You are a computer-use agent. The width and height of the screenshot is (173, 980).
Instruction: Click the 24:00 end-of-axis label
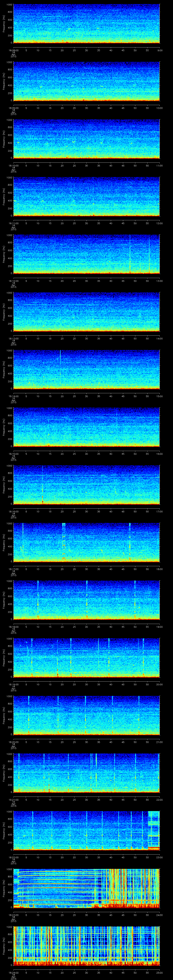(160, 915)
